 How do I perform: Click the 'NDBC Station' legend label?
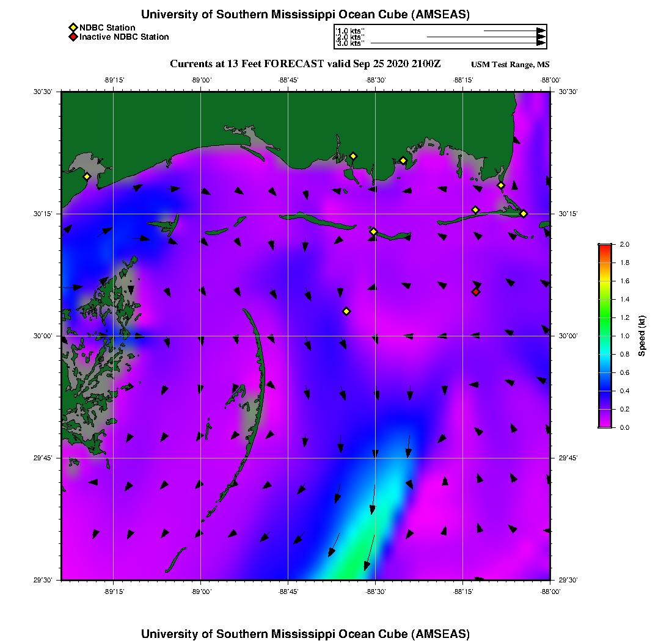(108, 27)
